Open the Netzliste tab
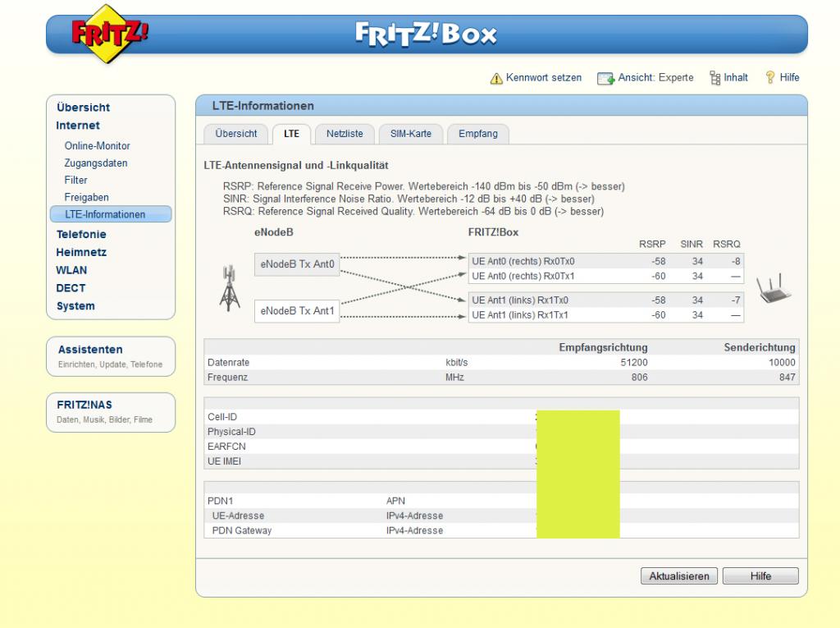The image size is (840, 628). (x=345, y=133)
